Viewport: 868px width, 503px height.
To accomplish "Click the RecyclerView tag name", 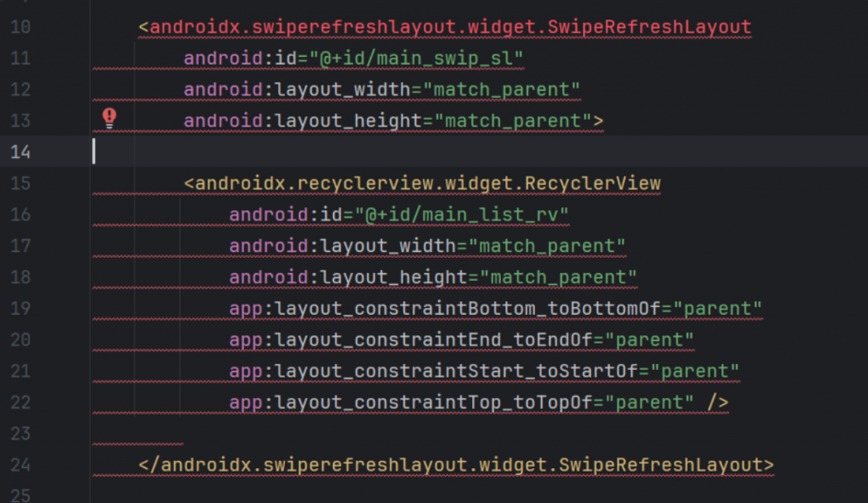I will click(x=428, y=183).
